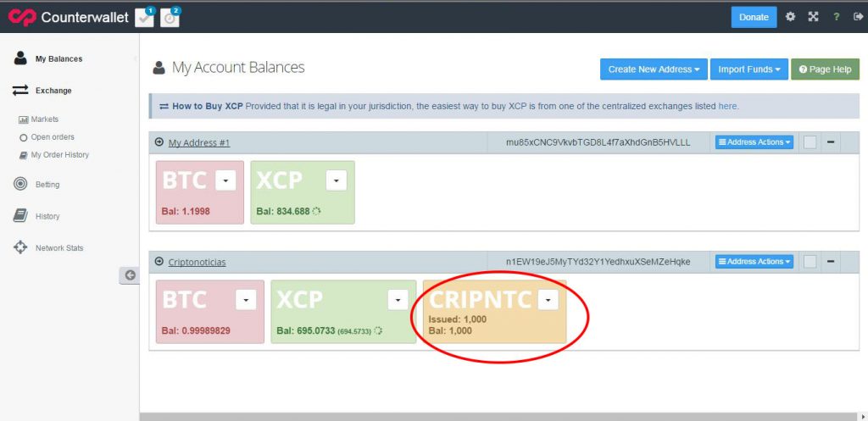This screenshot has height=421, width=868.
Task: Open BTC dropdown in My Address #1
Action: (225, 180)
